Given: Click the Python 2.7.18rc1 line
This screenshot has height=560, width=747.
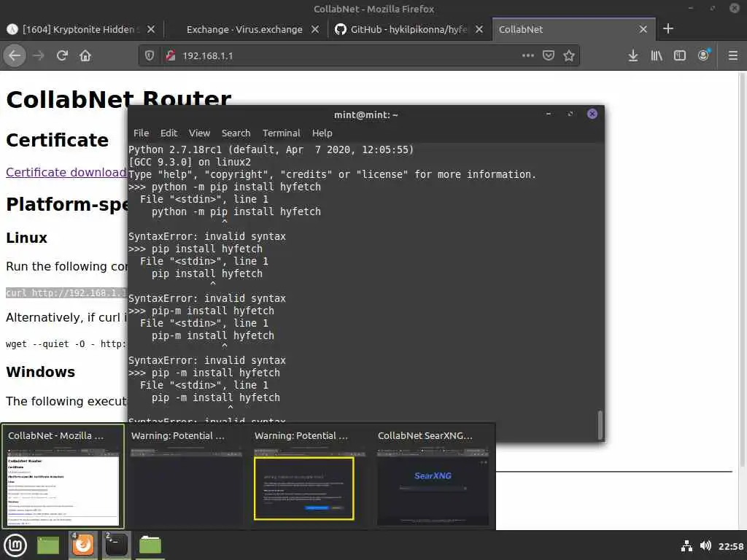Looking at the screenshot, I should [x=271, y=150].
